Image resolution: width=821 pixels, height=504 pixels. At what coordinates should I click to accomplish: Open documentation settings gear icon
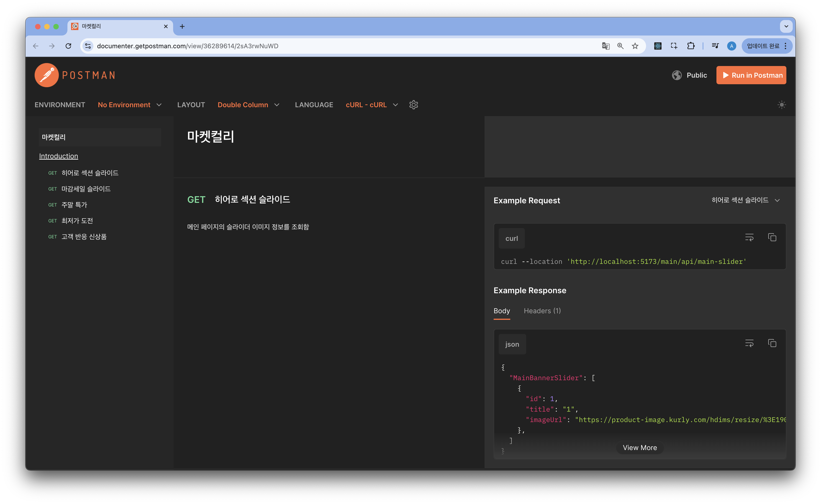[x=413, y=105]
